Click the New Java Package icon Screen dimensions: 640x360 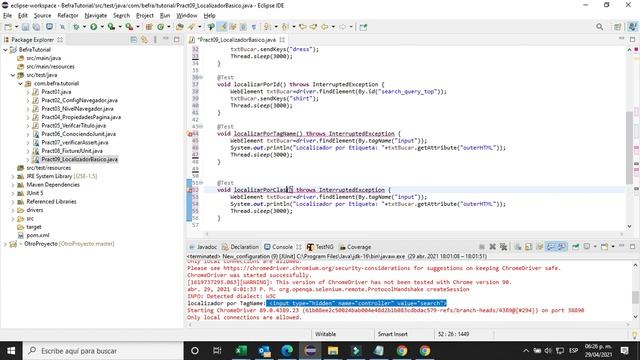click(x=149, y=27)
